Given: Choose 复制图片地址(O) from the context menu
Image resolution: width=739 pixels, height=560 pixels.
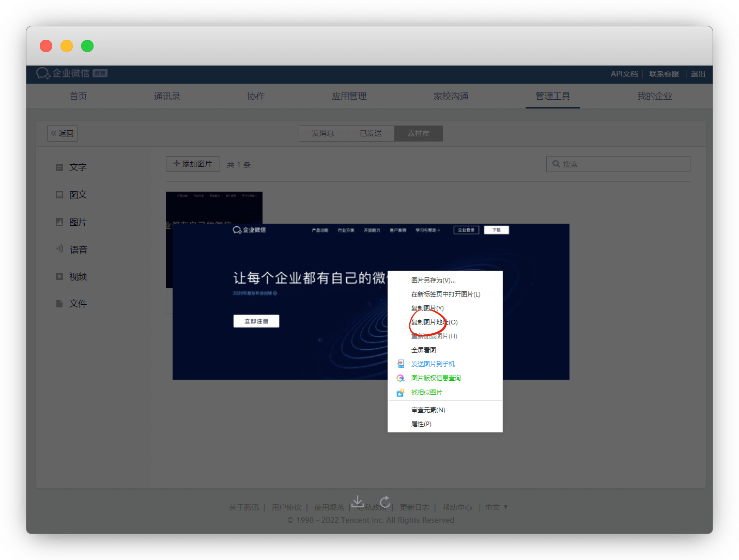Looking at the screenshot, I should point(434,322).
